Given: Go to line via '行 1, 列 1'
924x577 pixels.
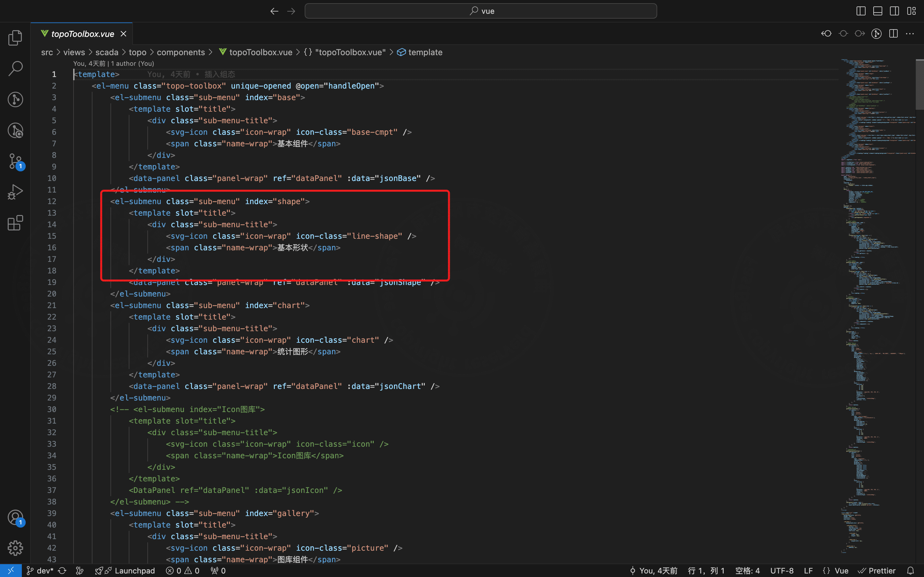Looking at the screenshot, I should [706, 571].
